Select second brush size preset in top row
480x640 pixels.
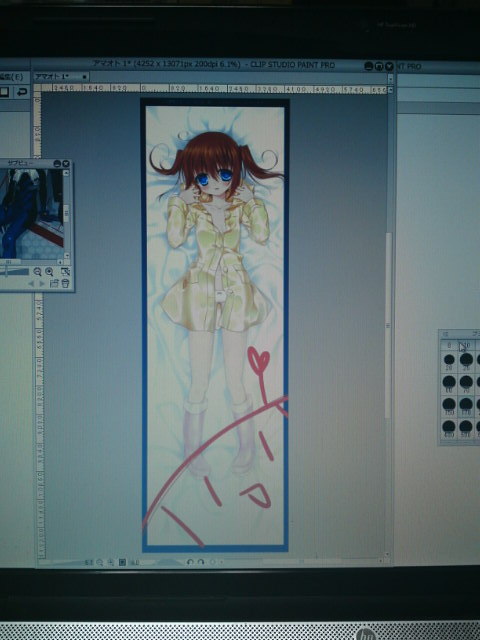coord(466,362)
